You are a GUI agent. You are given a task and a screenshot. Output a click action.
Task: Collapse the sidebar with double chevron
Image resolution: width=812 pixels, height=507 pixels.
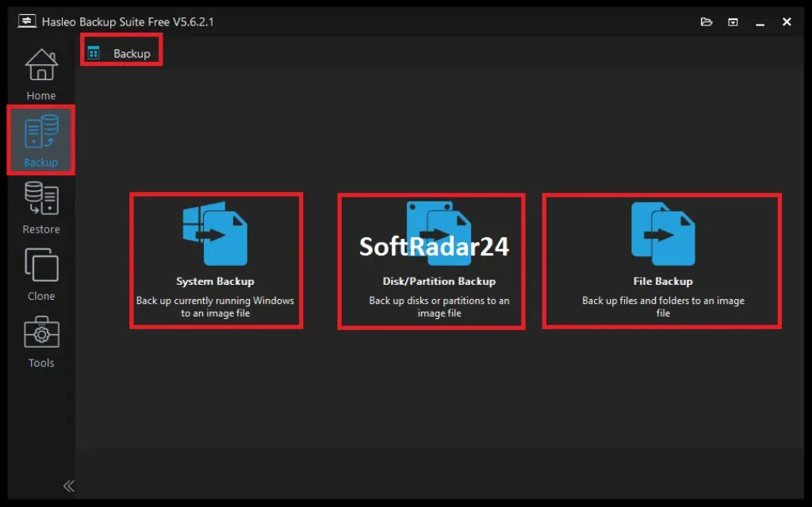pos(69,486)
